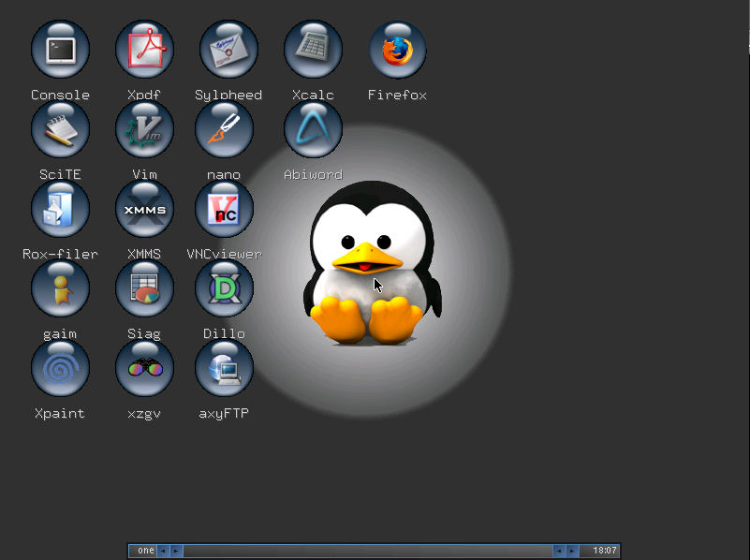Start the Dillo web browser
The width and height of the screenshot is (750, 560).
click(224, 287)
